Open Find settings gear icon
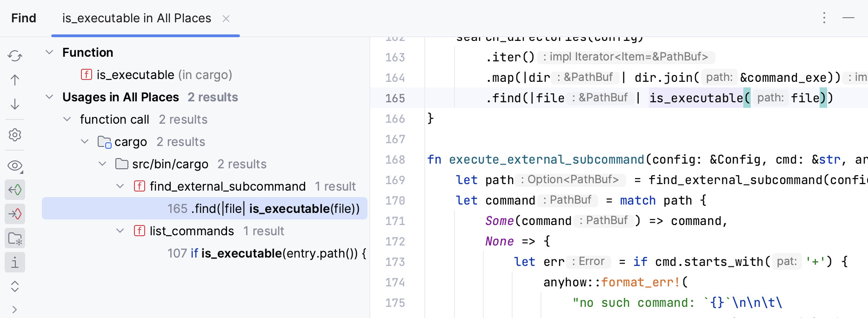Screen dimensions: 868x318 [15, 135]
